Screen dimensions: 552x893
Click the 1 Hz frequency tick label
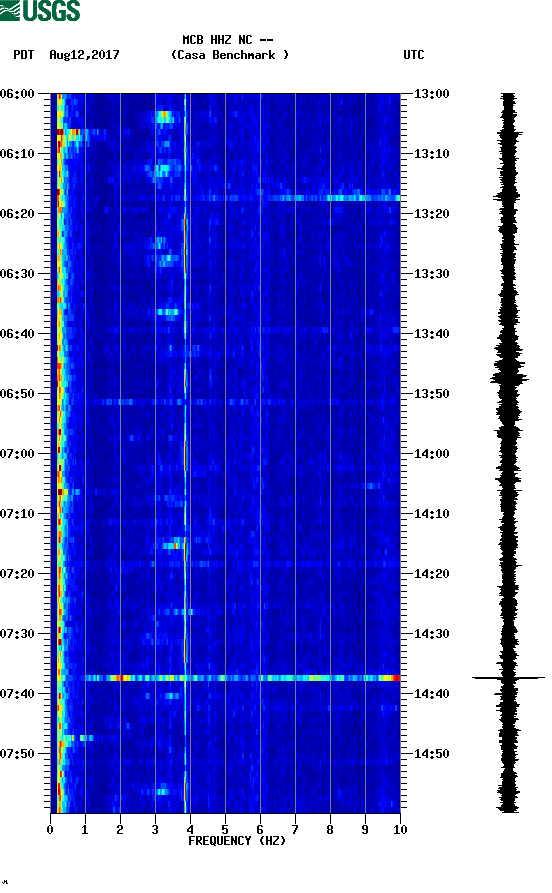pos(85,830)
